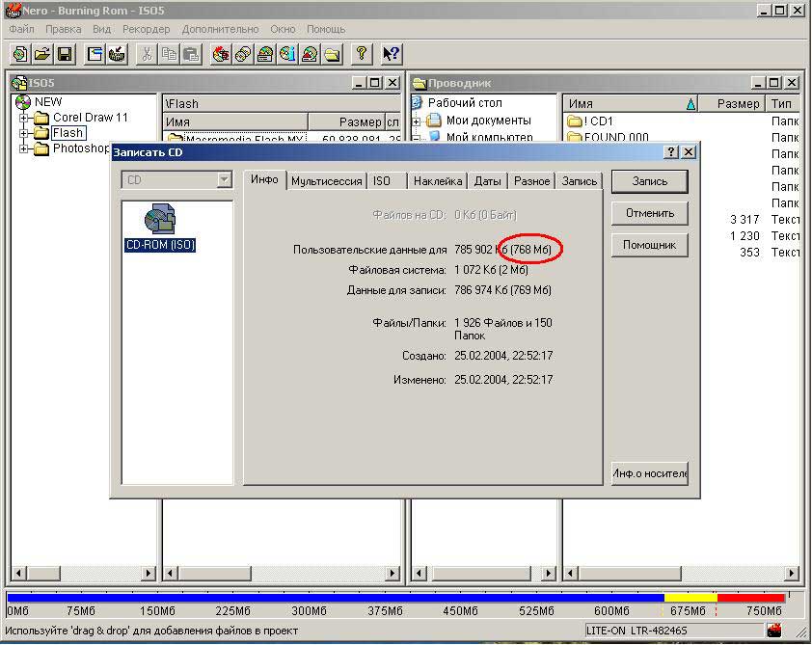Viewport: 812px width, 645px height.
Task: Click the Paste toolbar icon
Action: coord(191,54)
